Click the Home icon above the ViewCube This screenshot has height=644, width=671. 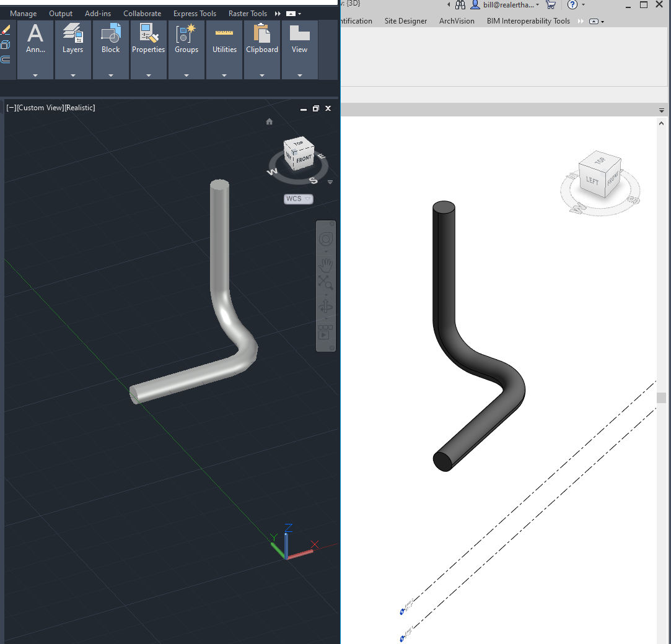pos(269,121)
